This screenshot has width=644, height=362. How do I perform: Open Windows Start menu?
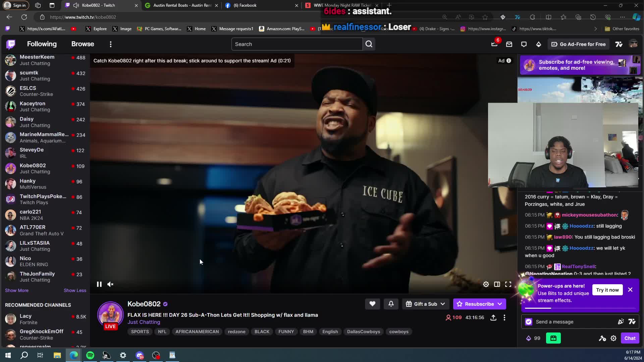pos(8,355)
